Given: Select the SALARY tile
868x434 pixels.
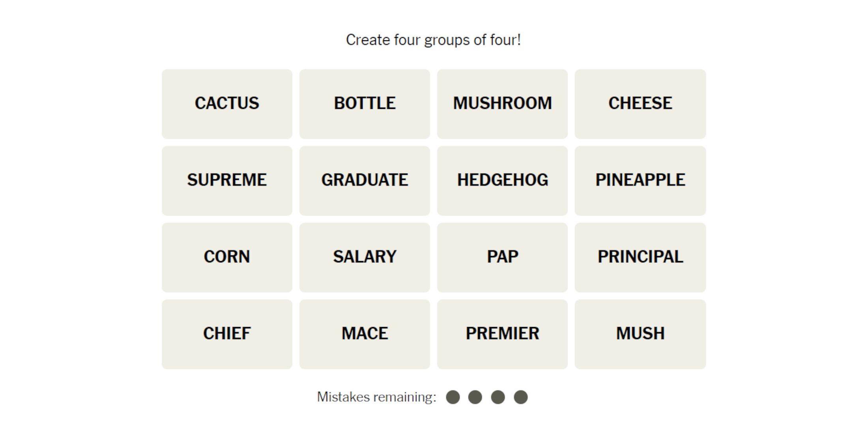Looking at the screenshot, I should (365, 257).
